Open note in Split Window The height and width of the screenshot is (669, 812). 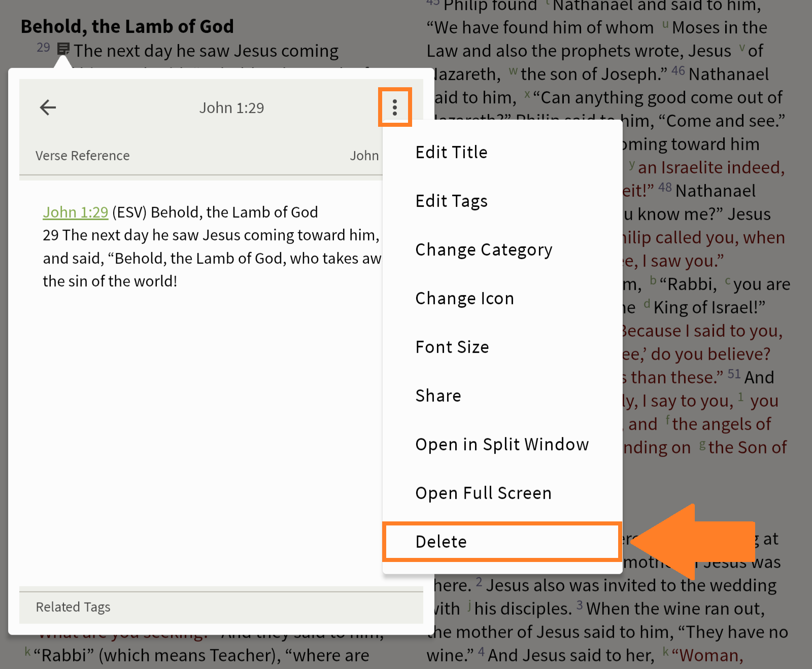tap(502, 444)
